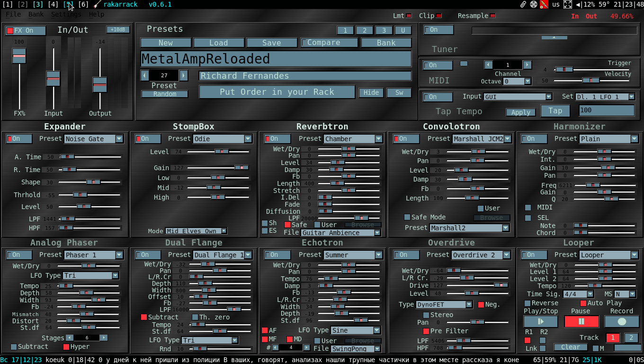Click StompBox Gain slider handle
This screenshot has width=644, height=364.
[x=241, y=168]
